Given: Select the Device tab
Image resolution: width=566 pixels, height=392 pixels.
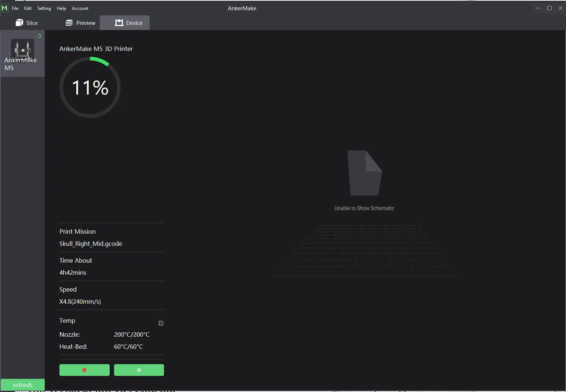Looking at the screenshot, I should (x=125, y=23).
